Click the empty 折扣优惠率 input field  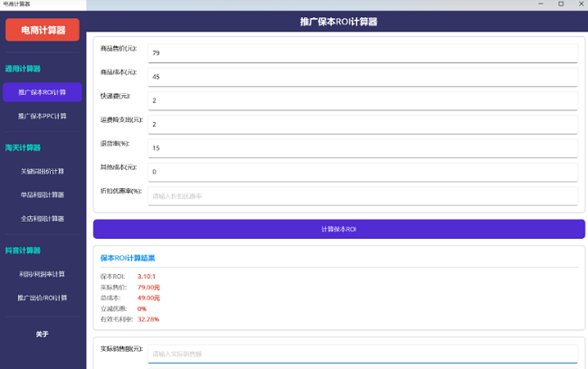(362, 195)
